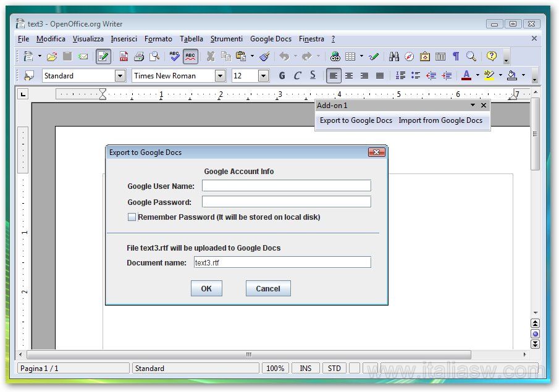Open the Inserisci menu

pyautogui.click(x=124, y=39)
